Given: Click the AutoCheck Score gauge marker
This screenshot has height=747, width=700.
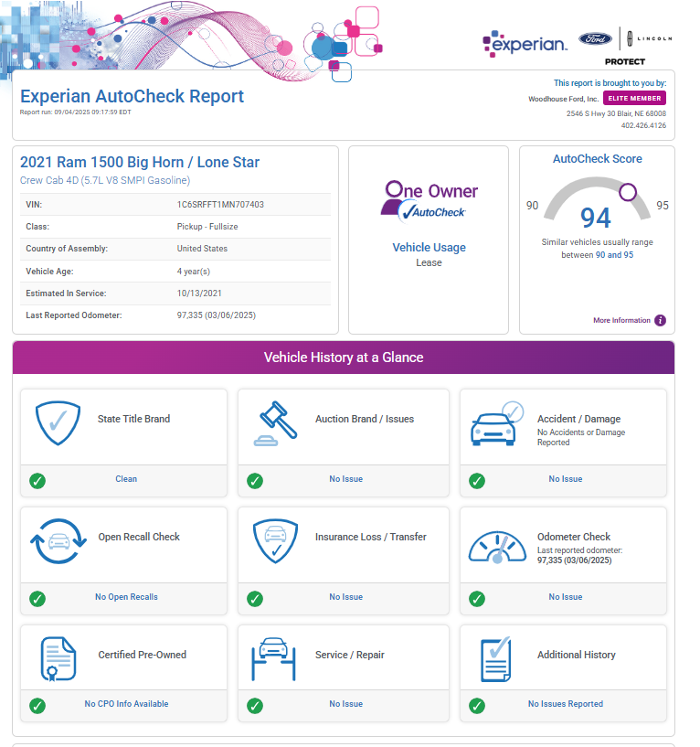Looking at the screenshot, I should pyautogui.click(x=628, y=192).
